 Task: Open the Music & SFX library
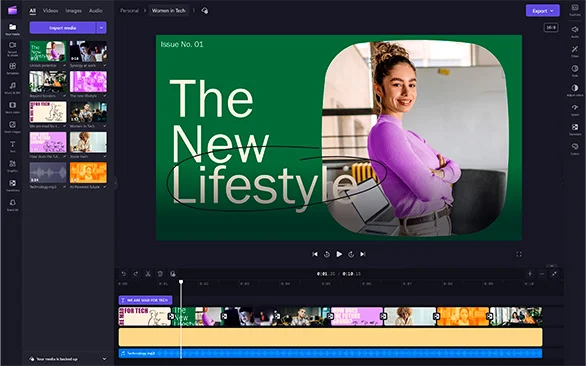coord(12,87)
